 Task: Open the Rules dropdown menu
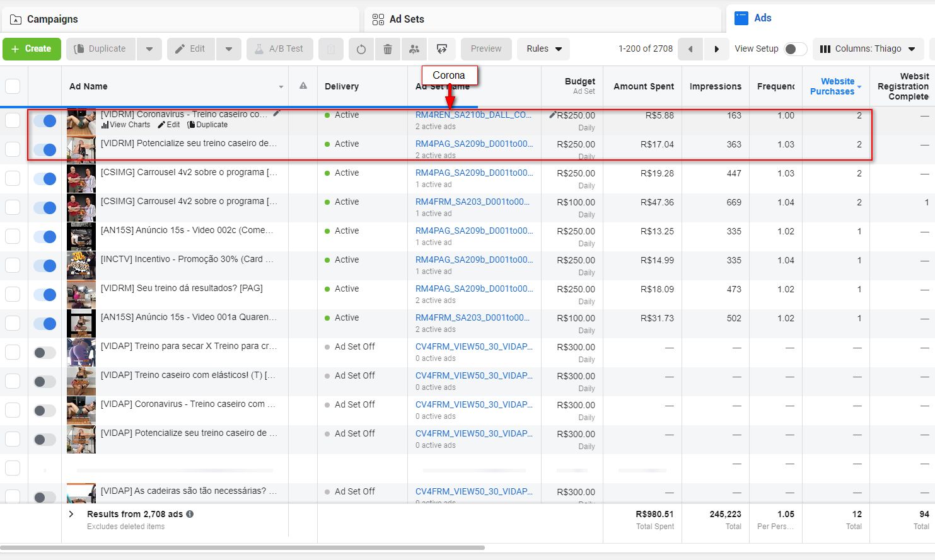pos(543,49)
